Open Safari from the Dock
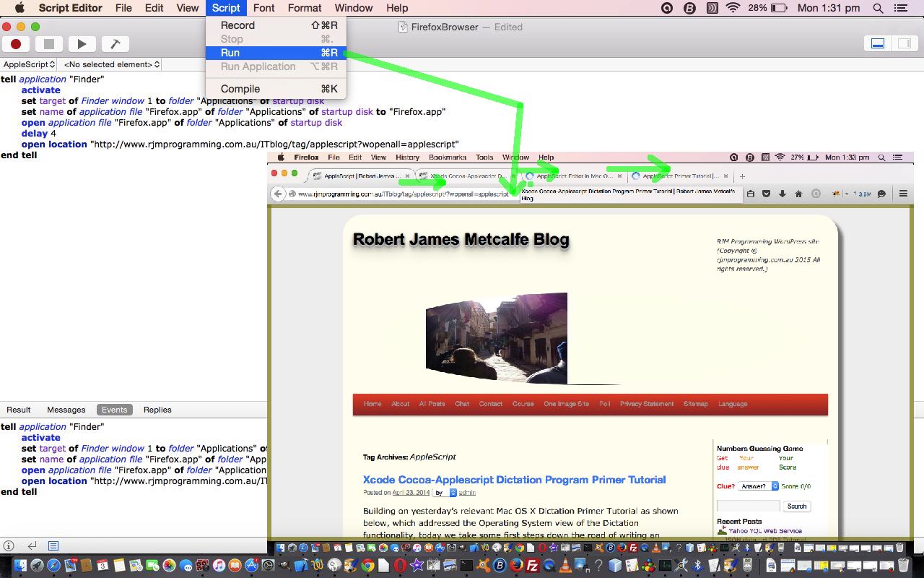Image resolution: width=924 pixels, height=578 pixels. 53,565
